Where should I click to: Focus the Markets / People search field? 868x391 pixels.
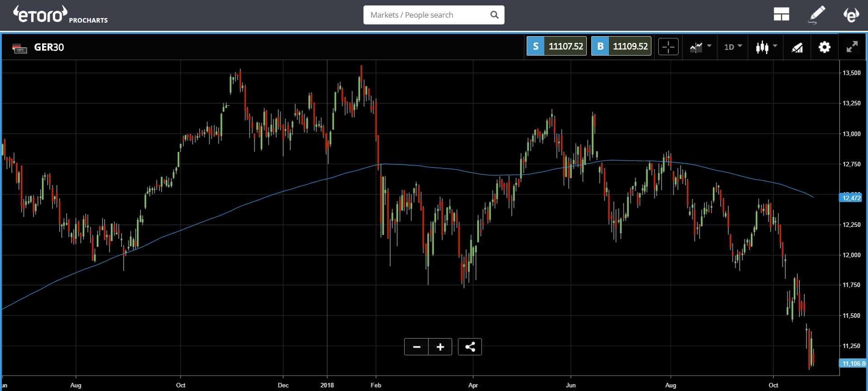click(427, 15)
